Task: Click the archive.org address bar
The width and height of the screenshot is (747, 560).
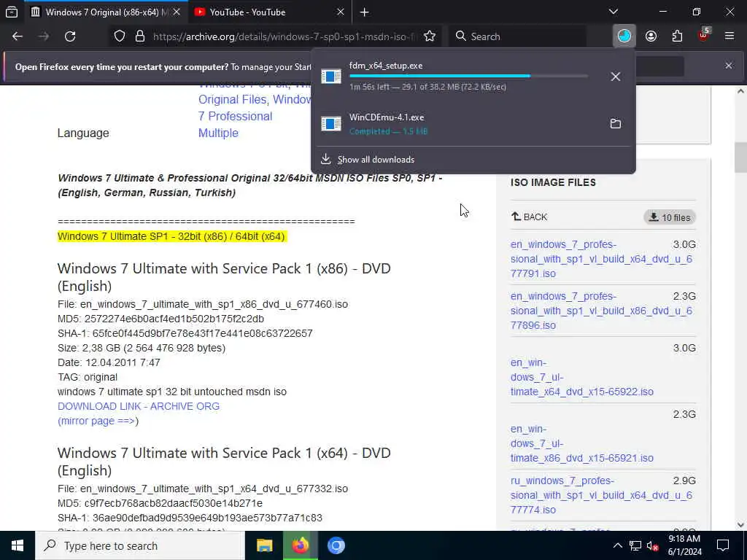Action: point(285,36)
